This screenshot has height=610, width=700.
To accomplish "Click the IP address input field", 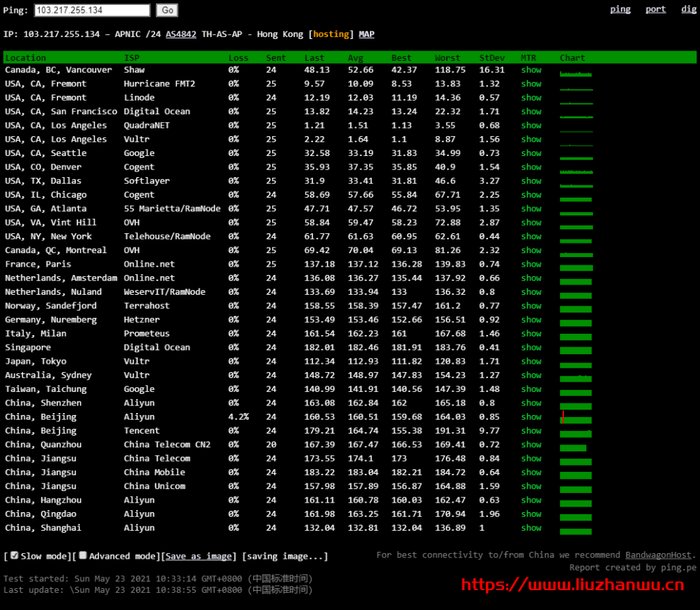I will (x=92, y=10).
